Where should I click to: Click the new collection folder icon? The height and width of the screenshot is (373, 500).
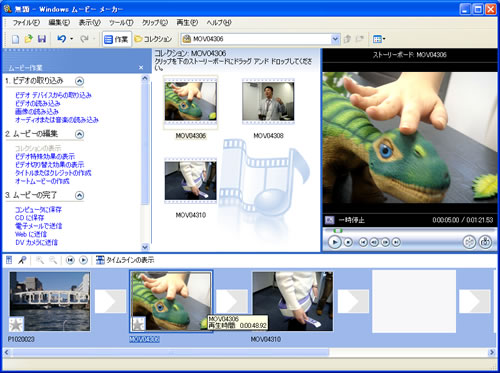pos(360,39)
